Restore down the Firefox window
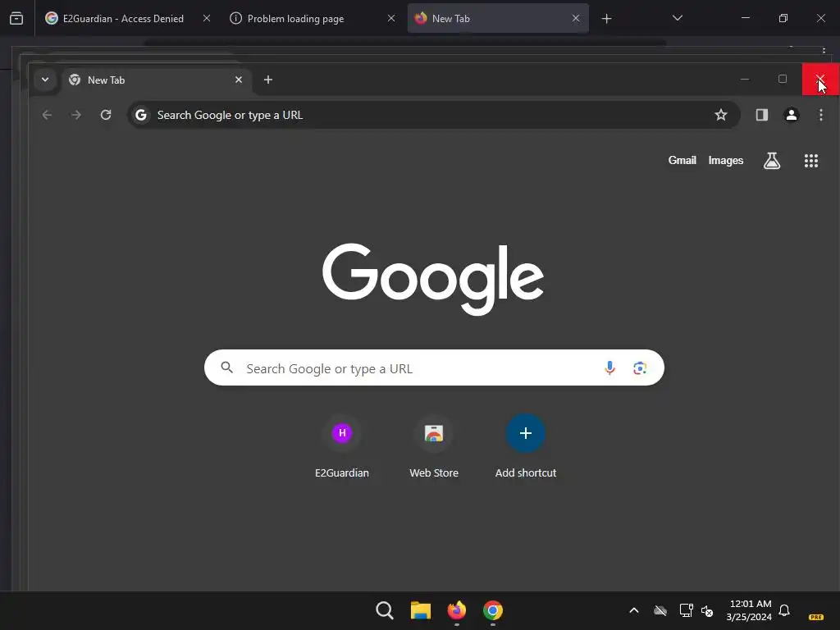 click(x=783, y=18)
